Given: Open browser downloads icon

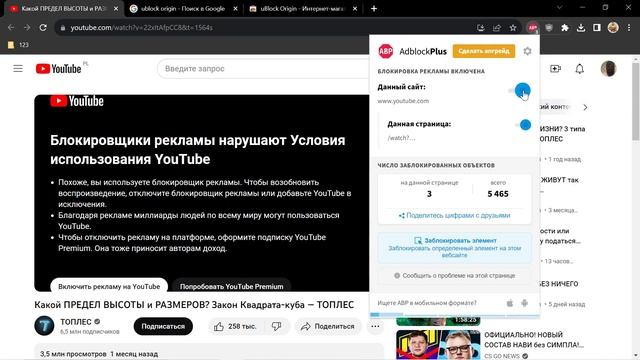Looking at the screenshot, I should pyautogui.click(x=581, y=28).
